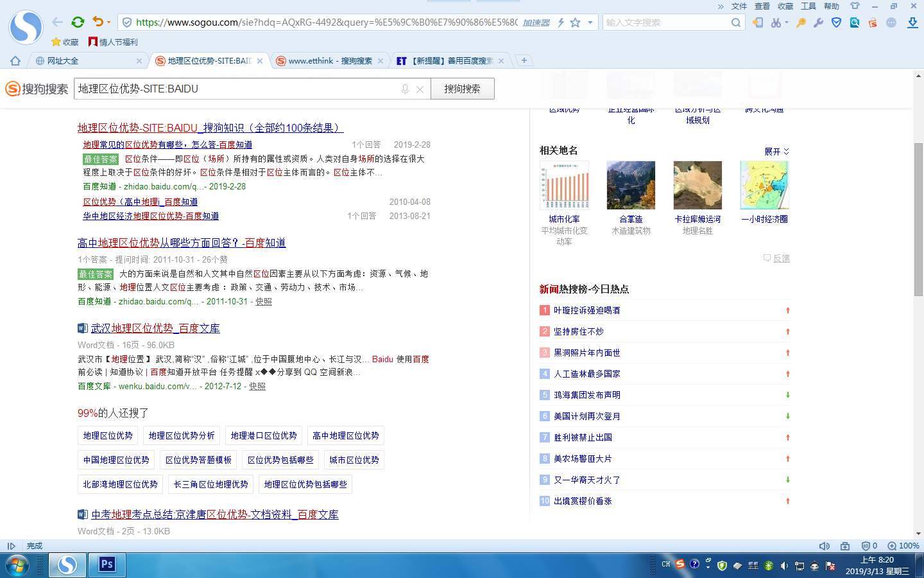Click the scissors screenshot tool icon

tap(776, 22)
